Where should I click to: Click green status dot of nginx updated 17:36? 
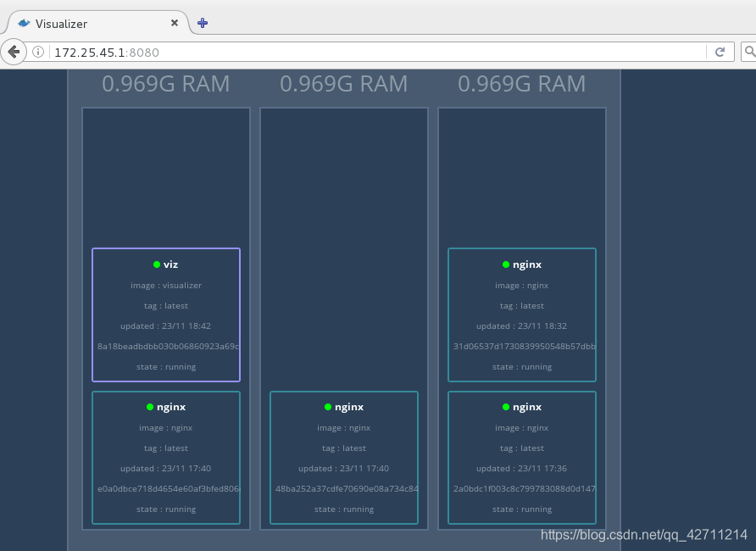506,407
